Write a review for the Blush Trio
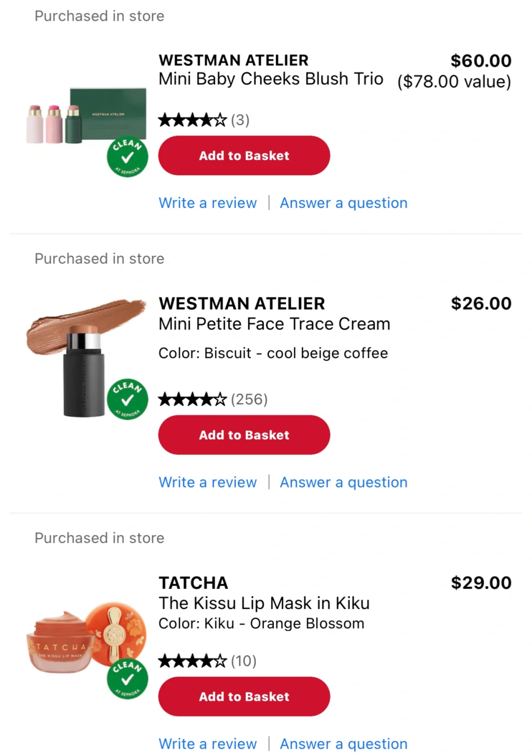 click(x=207, y=203)
